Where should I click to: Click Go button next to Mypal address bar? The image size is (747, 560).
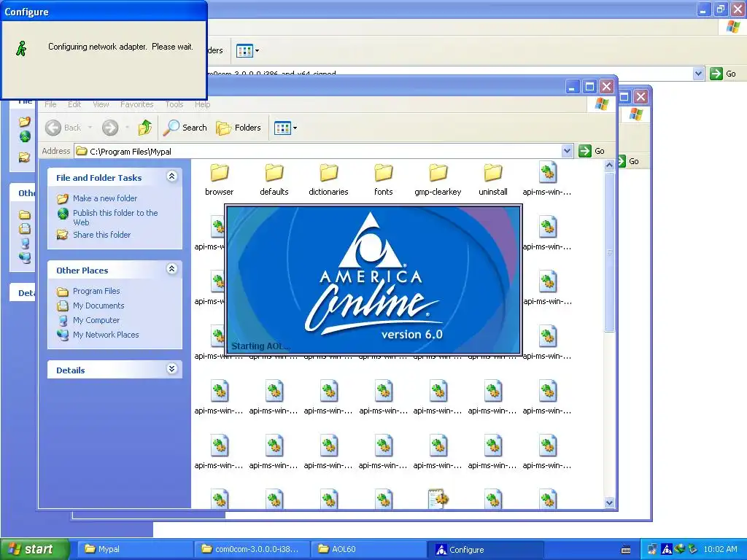click(592, 151)
